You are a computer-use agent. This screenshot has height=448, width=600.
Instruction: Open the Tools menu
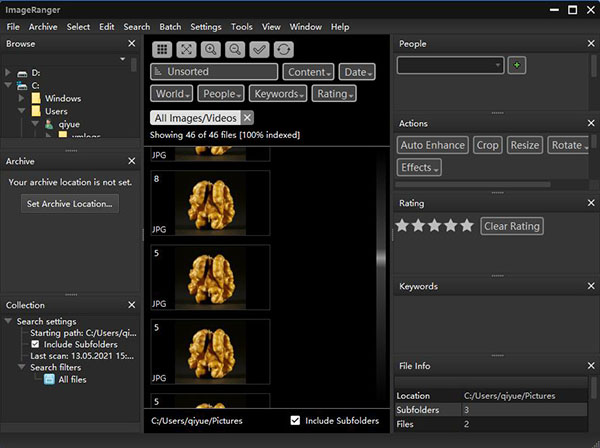tap(241, 27)
